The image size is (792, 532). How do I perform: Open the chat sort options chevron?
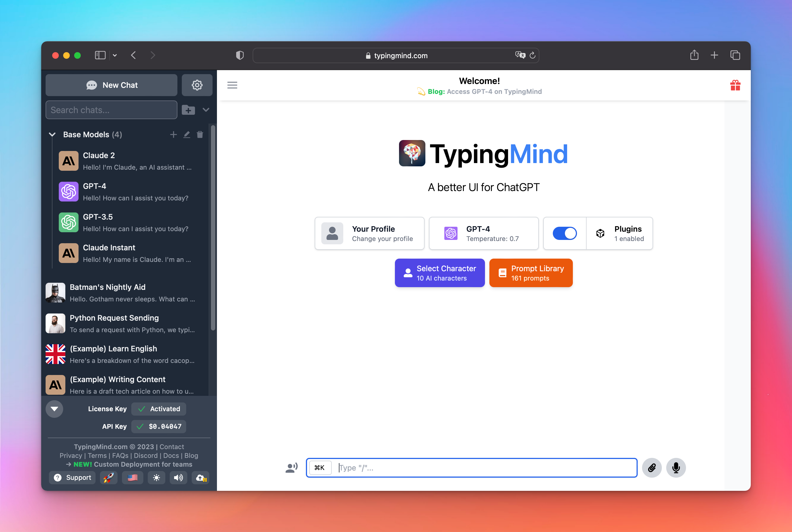206,110
